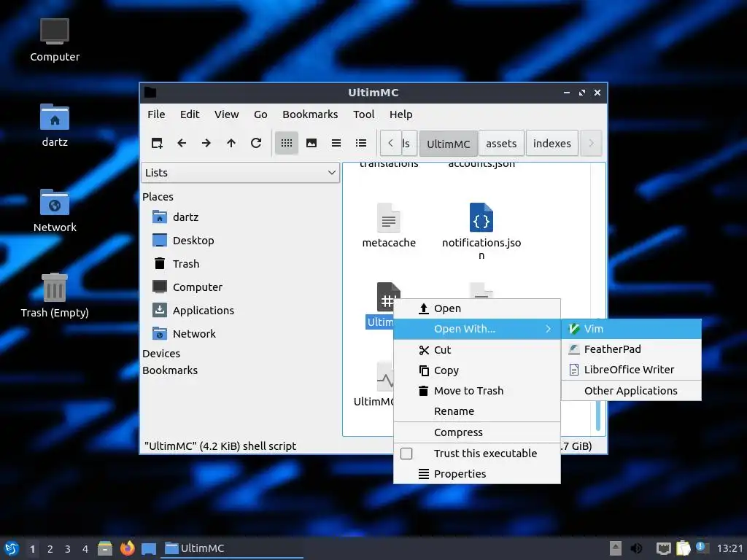Open the file with LibreOffice Writer

click(x=631, y=370)
